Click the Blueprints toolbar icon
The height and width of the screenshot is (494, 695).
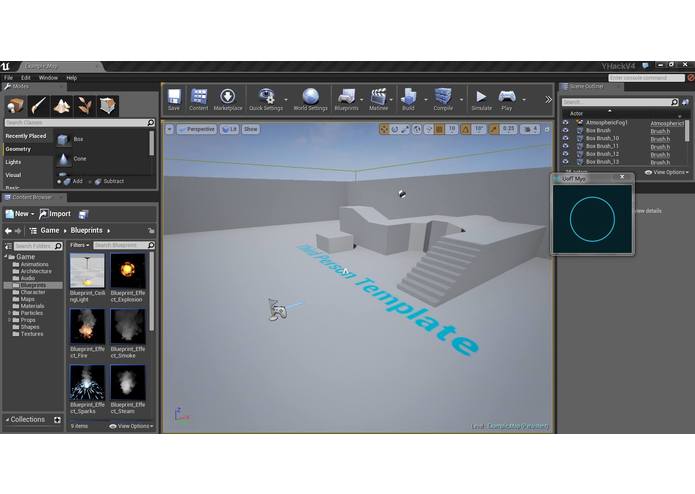click(x=346, y=99)
